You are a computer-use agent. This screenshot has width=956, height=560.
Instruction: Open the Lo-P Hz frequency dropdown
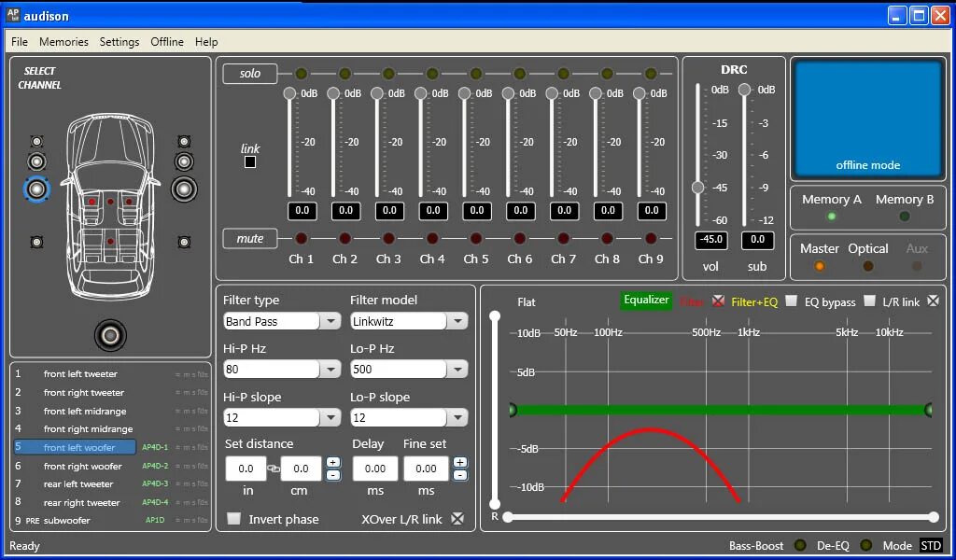457,370
